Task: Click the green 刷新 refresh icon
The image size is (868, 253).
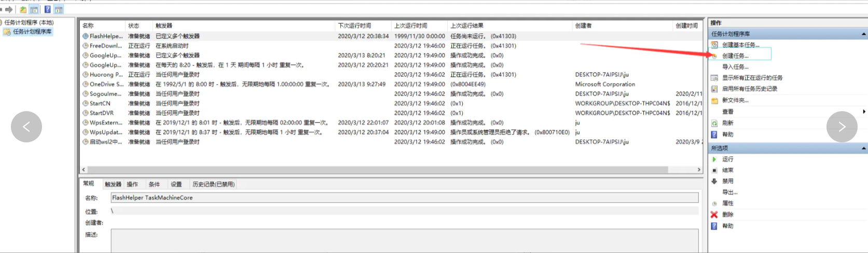Action: point(714,123)
